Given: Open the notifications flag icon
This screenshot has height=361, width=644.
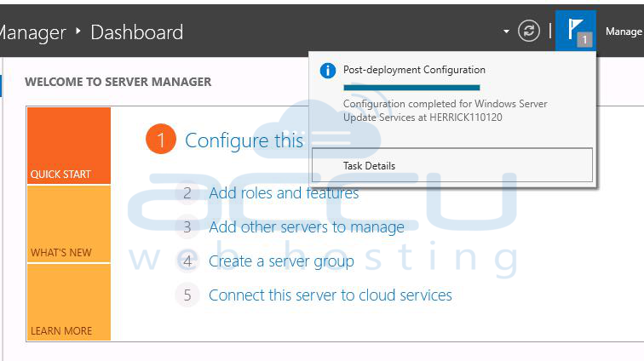Looking at the screenshot, I should (576, 31).
